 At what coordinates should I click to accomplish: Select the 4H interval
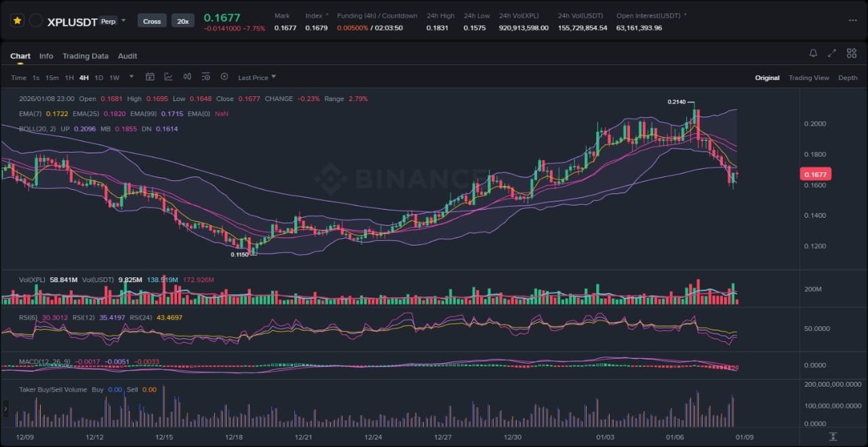click(x=84, y=77)
